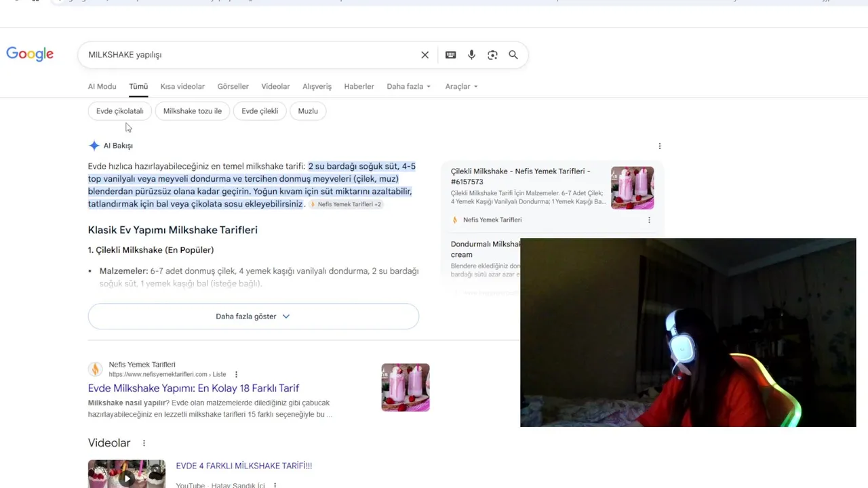Screen dimensions: 868x488
Task: Select the Evde çikolatalı filter chip
Action: (x=120, y=111)
